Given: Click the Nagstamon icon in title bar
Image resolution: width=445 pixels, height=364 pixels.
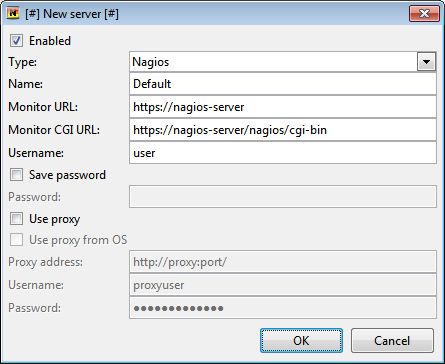Looking at the screenshot, I should (13, 14).
